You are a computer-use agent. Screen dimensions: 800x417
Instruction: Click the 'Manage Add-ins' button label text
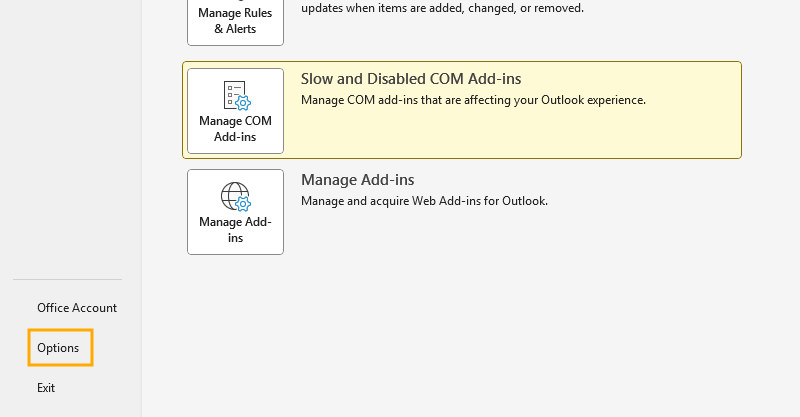point(235,230)
